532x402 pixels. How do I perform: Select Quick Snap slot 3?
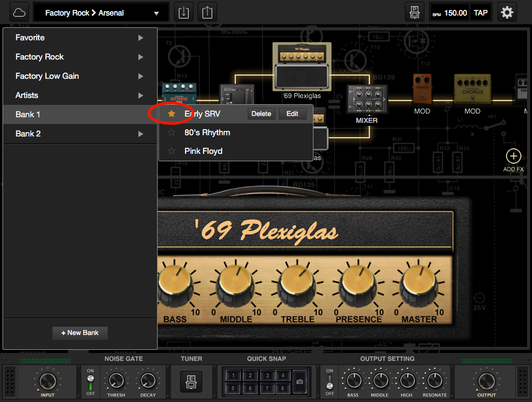pyautogui.click(x=267, y=375)
